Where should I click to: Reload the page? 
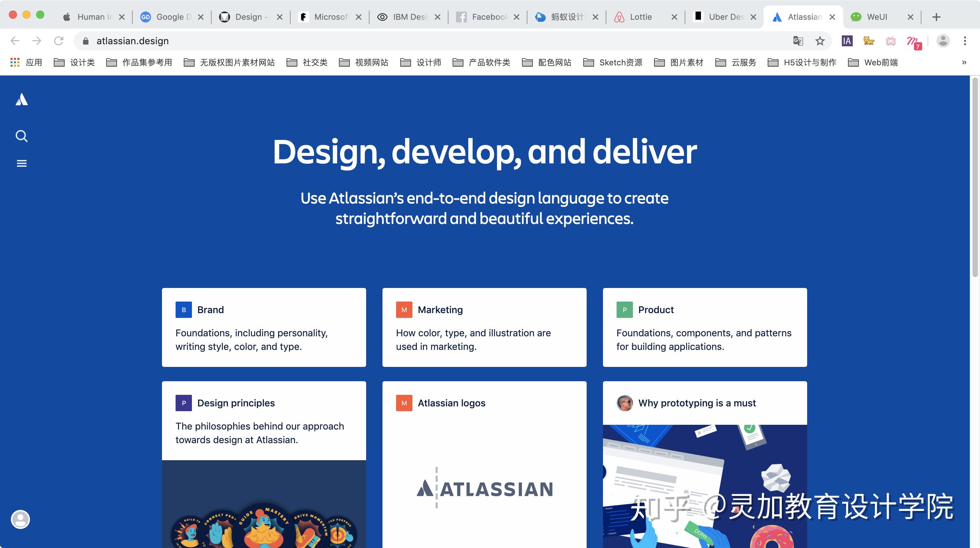(59, 41)
